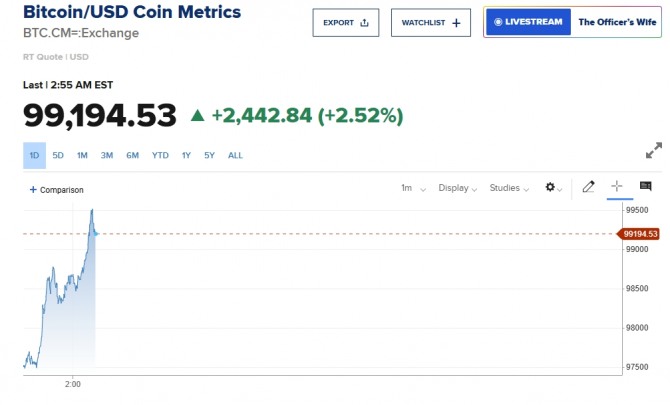Switch to the 1M range
Viewport: 670px width, 405px height.
[x=82, y=155]
